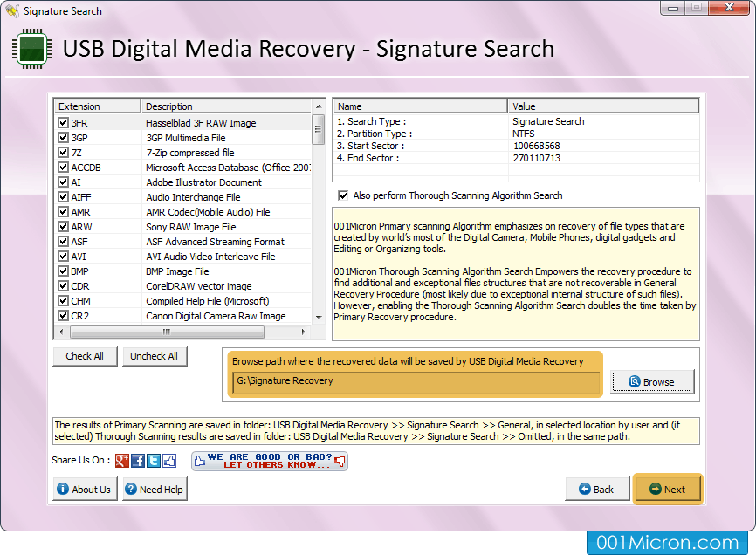Screen dimensions: 756x555
Task: Click the Check All button
Action: pyautogui.click(x=85, y=356)
